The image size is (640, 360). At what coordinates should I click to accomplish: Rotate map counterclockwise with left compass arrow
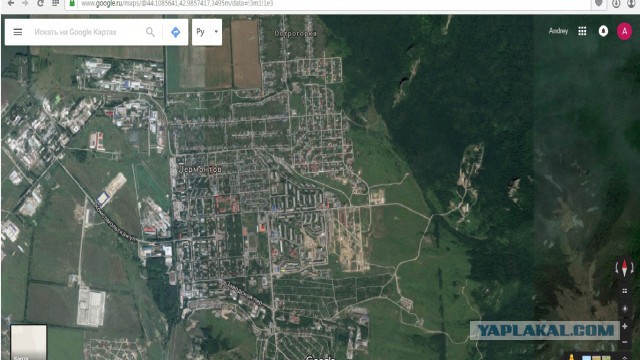(x=617, y=268)
